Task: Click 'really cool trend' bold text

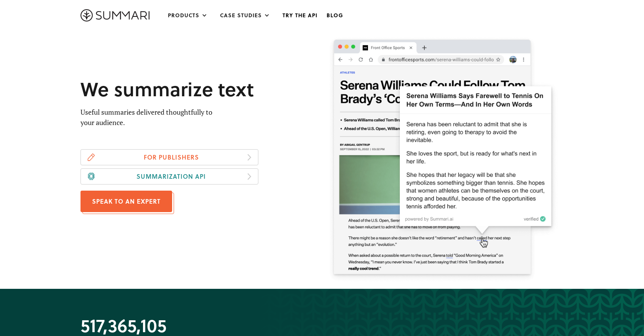Action: (x=364, y=268)
